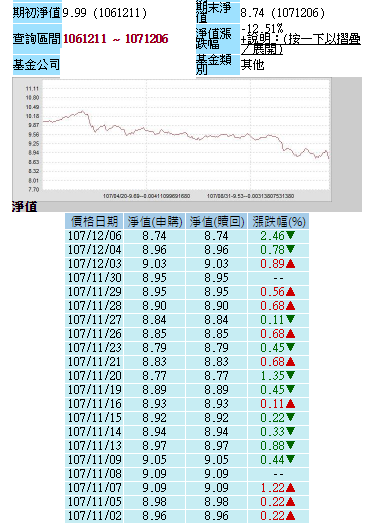Click the green down arrow in the 107/11/14 row

[x=291, y=431]
